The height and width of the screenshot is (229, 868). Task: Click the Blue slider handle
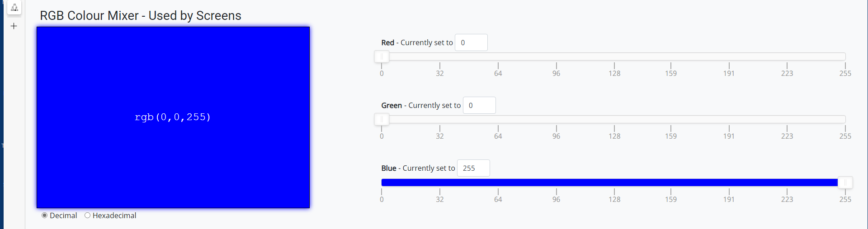845,182
